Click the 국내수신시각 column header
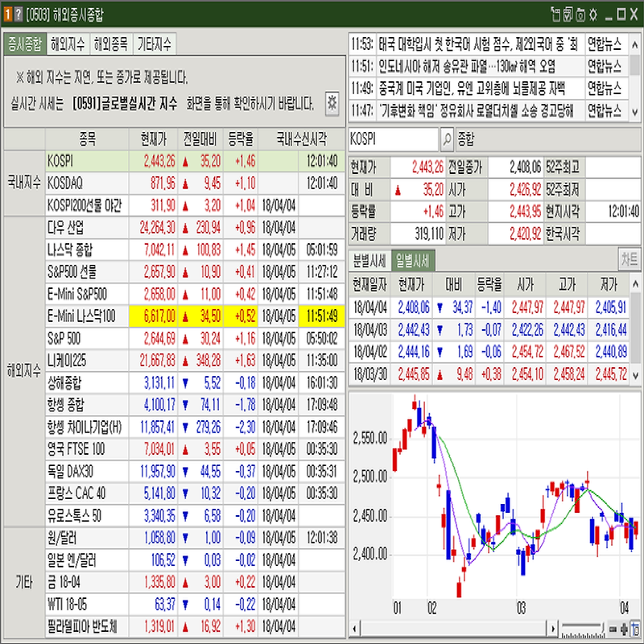 click(x=301, y=139)
